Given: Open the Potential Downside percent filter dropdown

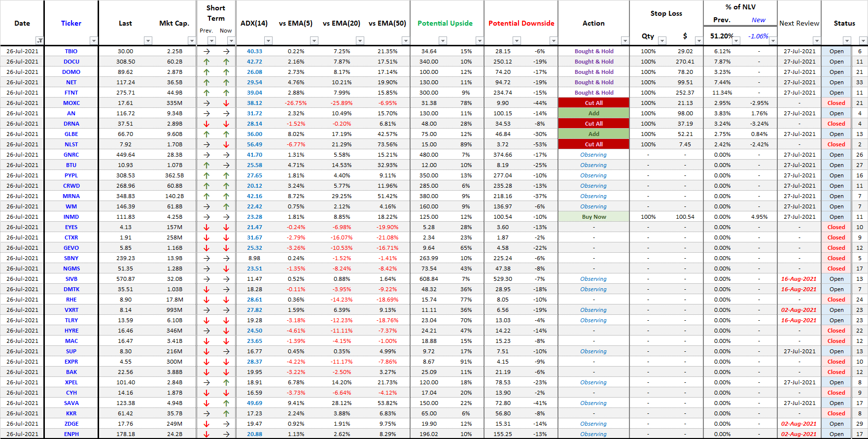Looking at the screenshot, I should (554, 40).
